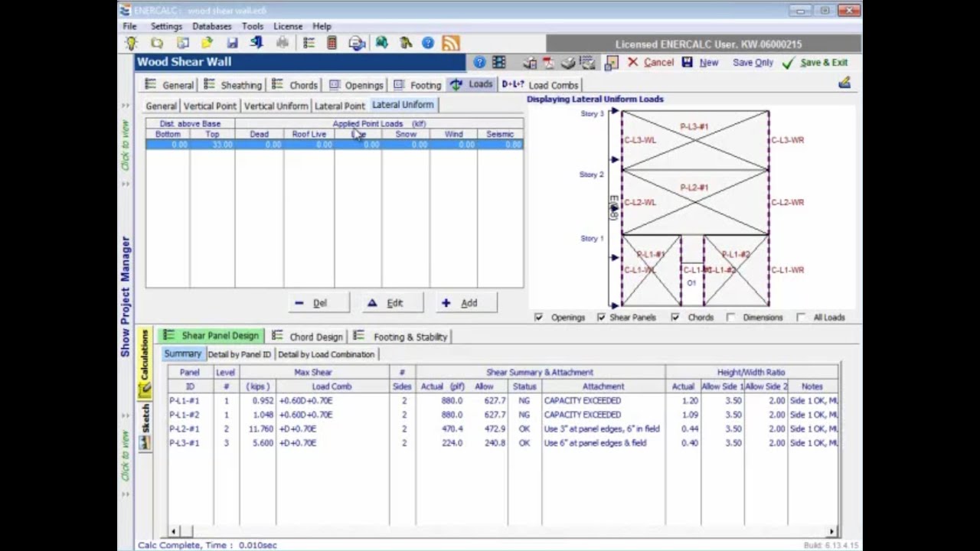Screen dimensions: 980x551
Task: Open the Help menu
Action: point(322,26)
